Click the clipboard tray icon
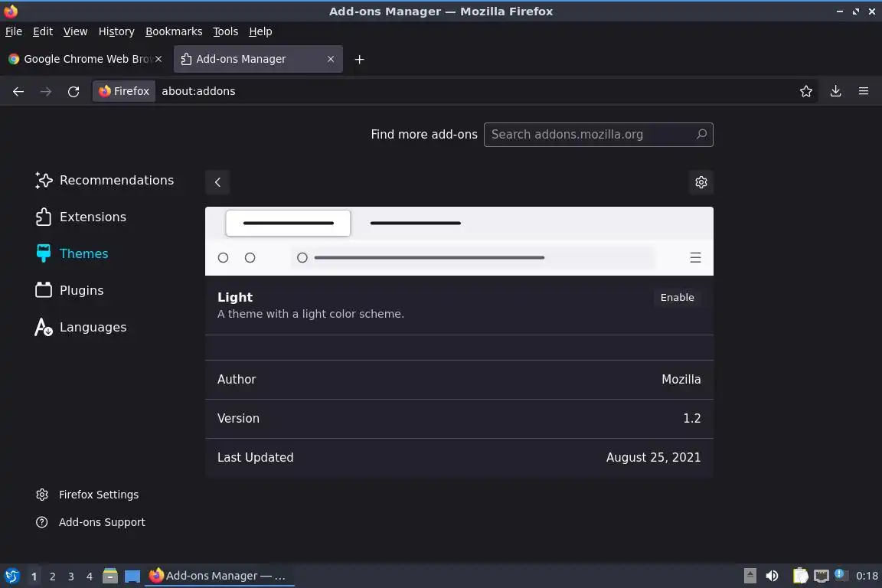The height and width of the screenshot is (588, 882). 800,577
